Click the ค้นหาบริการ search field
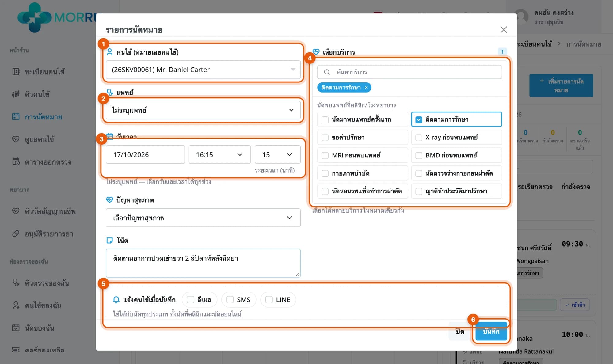The height and width of the screenshot is (364, 613). pos(409,72)
